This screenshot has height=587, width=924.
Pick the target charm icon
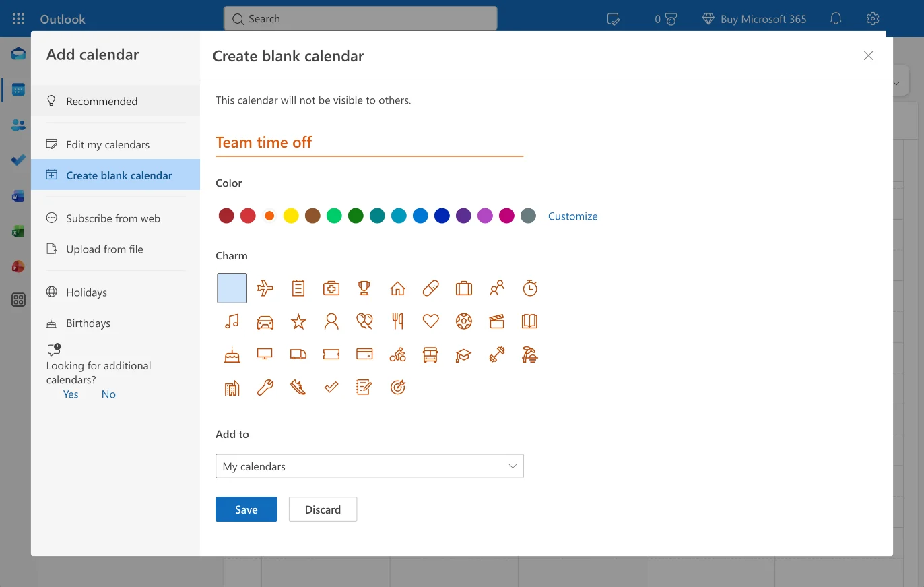[x=397, y=388]
